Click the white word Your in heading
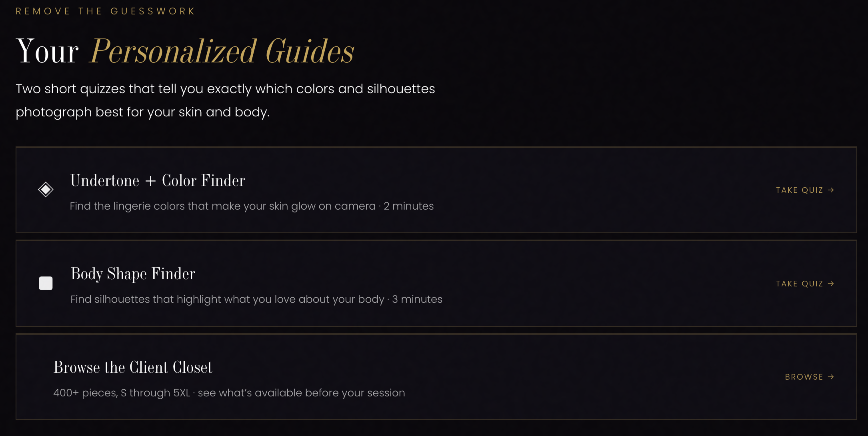868x436 pixels. coord(47,51)
